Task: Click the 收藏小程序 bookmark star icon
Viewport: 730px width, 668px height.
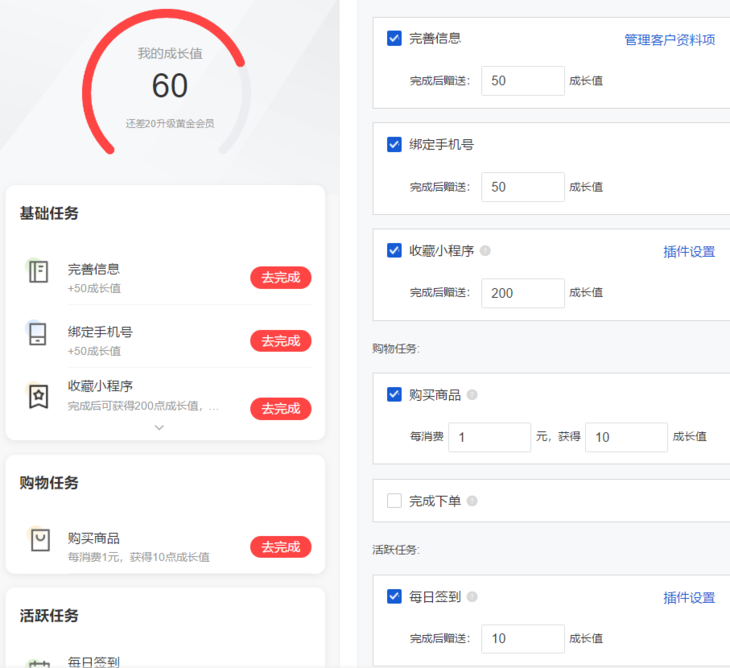Action: tap(38, 397)
